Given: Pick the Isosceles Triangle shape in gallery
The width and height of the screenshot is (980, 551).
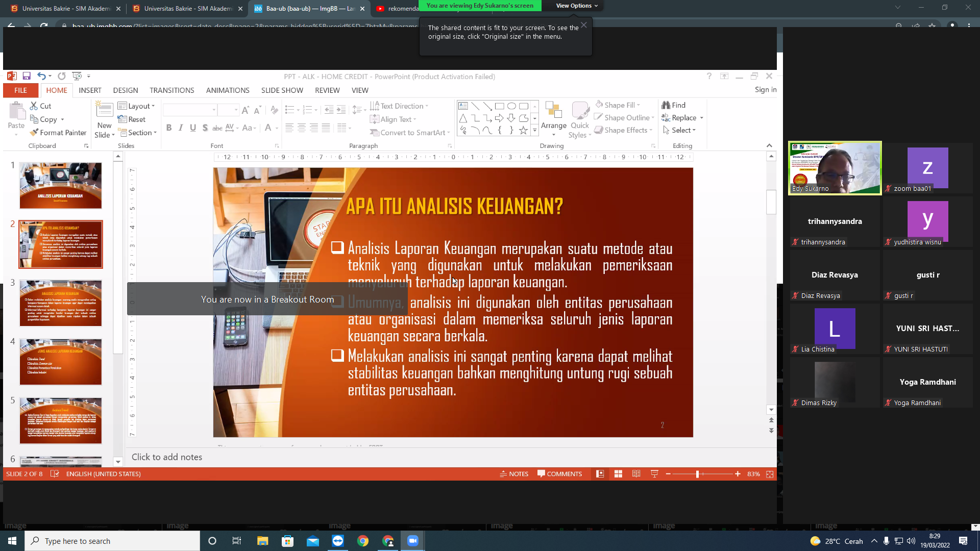Looking at the screenshot, I should pos(463,118).
